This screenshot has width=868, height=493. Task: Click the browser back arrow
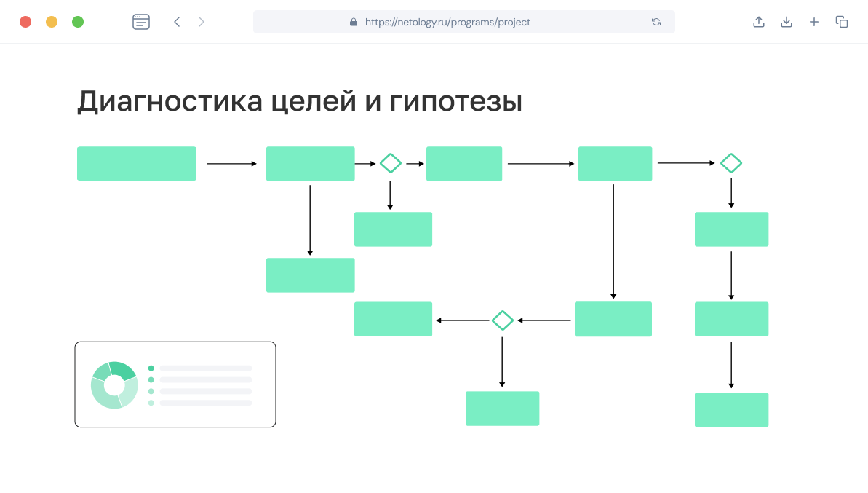[177, 22]
